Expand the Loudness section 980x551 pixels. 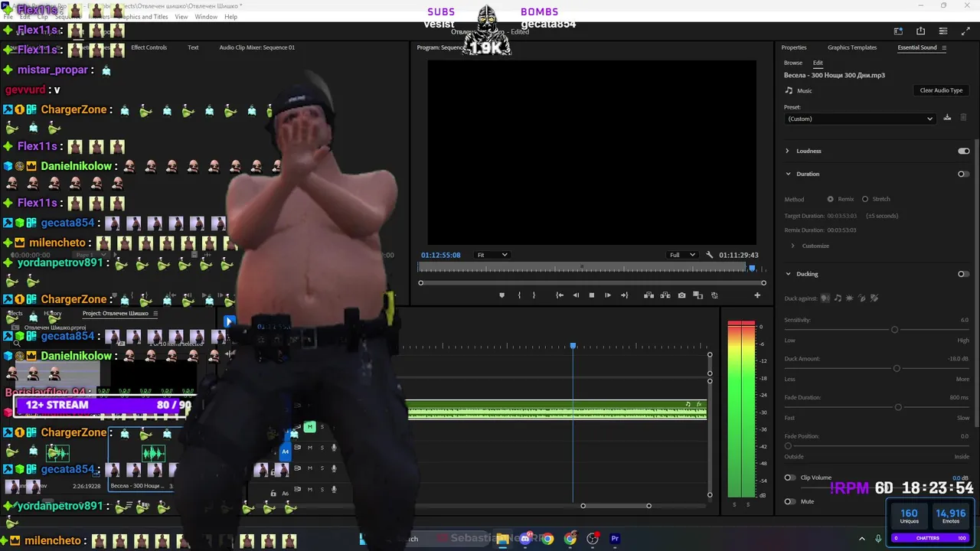[x=787, y=151]
